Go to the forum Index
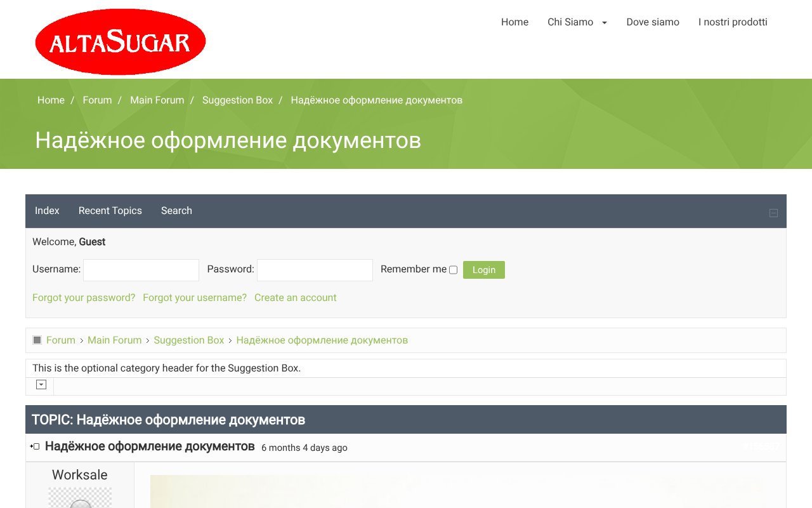The image size is (812, 508). (x=47, y=210)
